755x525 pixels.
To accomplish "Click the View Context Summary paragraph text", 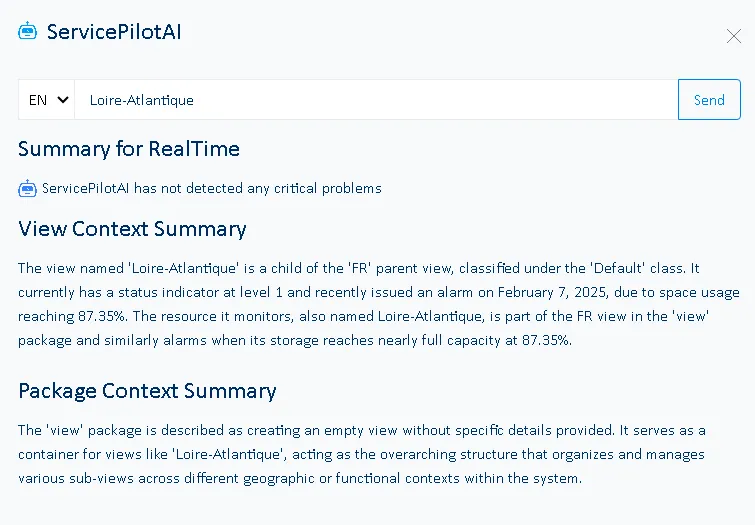I will click(378, 304).
